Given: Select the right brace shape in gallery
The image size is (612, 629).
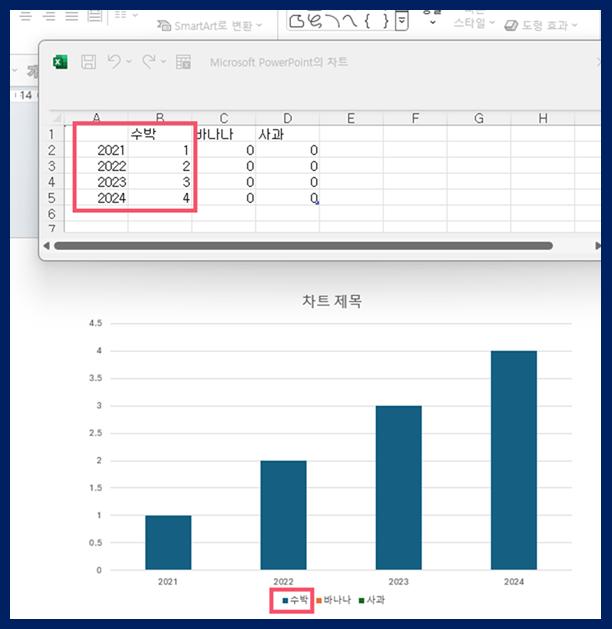Looking at the screenshot, I should 385,21.
